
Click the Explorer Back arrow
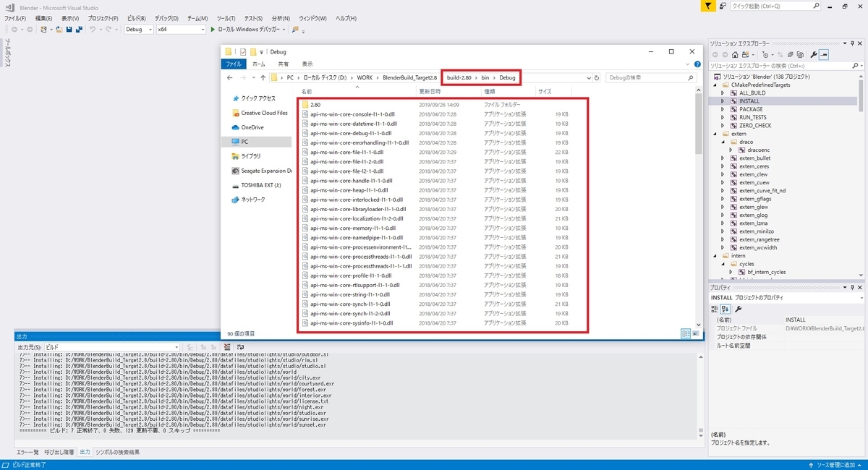coord(229,77)
